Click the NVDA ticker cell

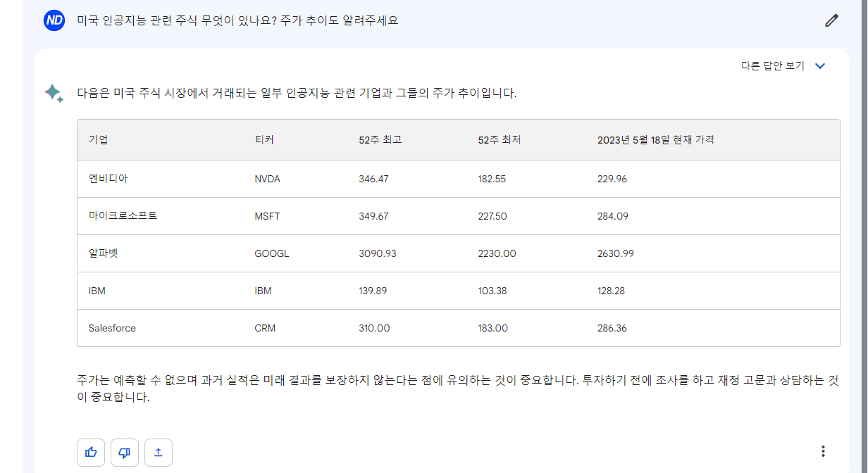coord(268,179)
